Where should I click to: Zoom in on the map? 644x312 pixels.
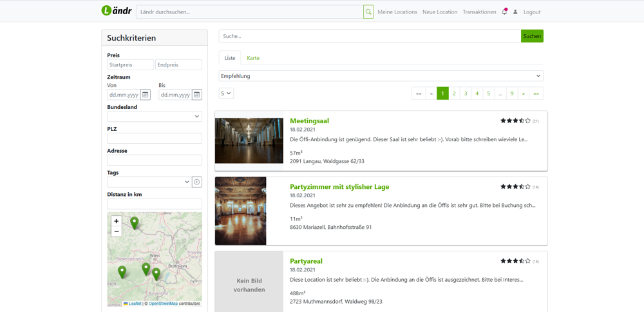point(116,221)
